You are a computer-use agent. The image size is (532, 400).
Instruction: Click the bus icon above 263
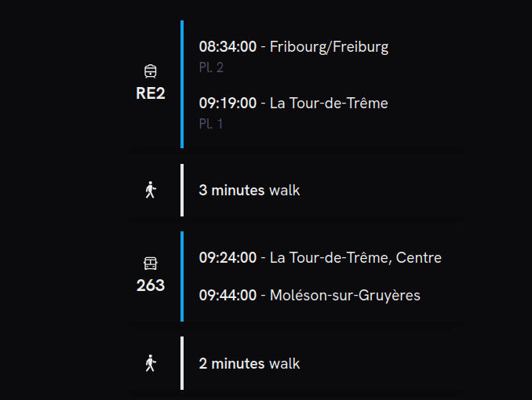coord(151,263)
